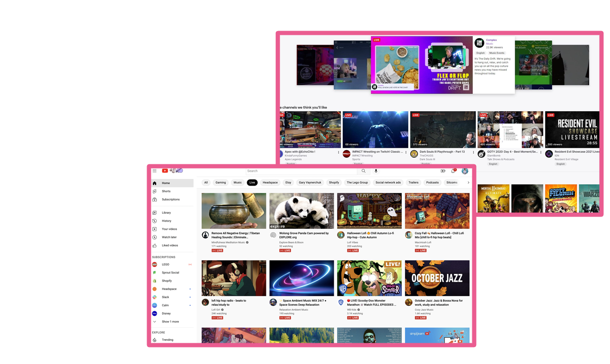This screenshot has width=610, height=364.
Task: Open options for IMPACT Wrestling stream on Twitch
Action: click(x=406, y=153)
